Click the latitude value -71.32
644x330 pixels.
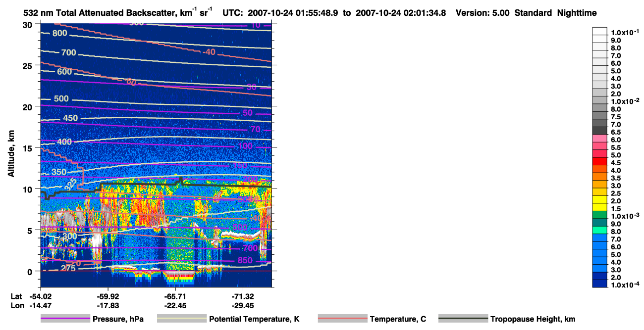244,296
